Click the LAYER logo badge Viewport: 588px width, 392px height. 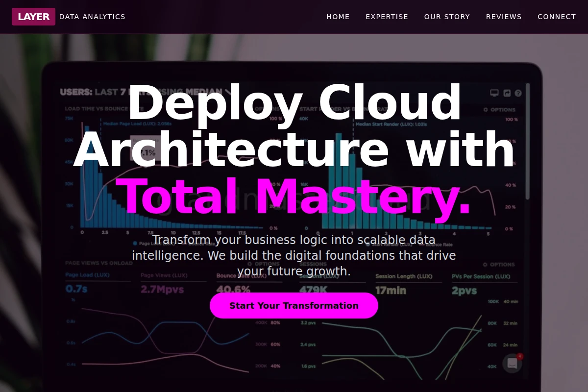[33, 17]
